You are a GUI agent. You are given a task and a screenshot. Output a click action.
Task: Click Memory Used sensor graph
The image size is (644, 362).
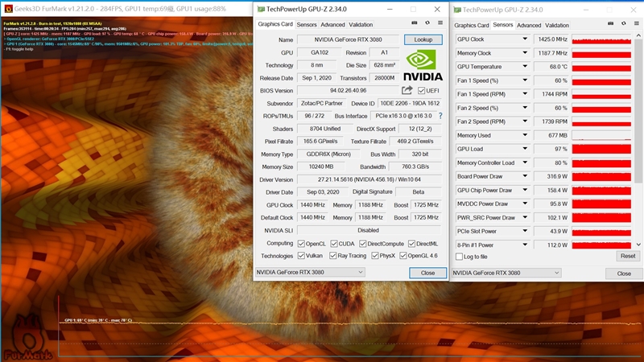click(601, 135)
